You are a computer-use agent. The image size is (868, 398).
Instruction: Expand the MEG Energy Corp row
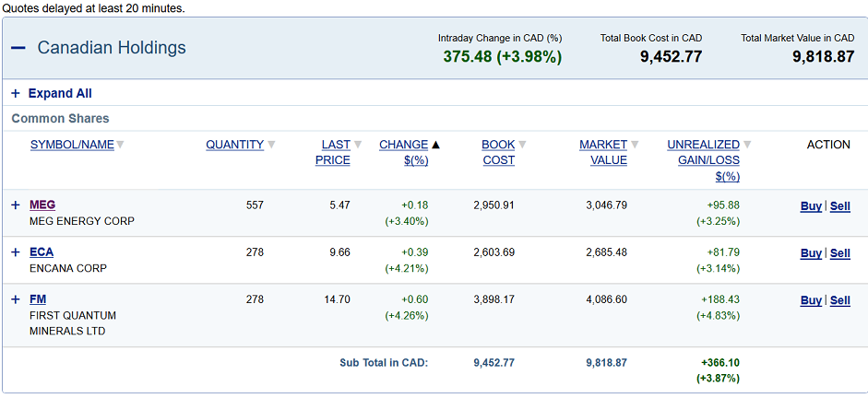pyautogui.click(x=15, y=205)
